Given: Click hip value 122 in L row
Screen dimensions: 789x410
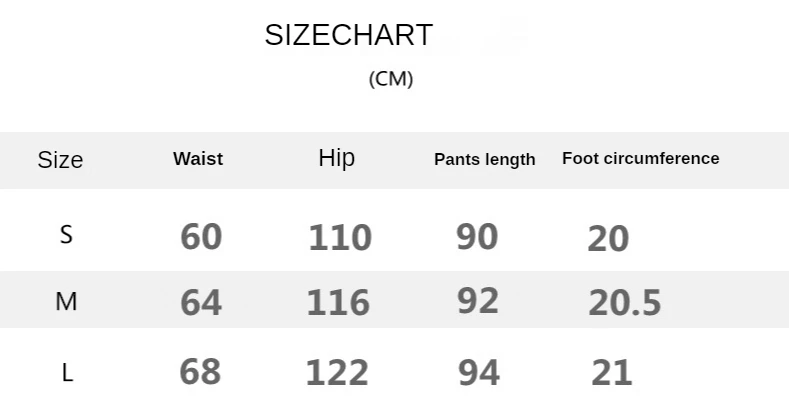Looking at the screenshot, I should tap(337, 373).
